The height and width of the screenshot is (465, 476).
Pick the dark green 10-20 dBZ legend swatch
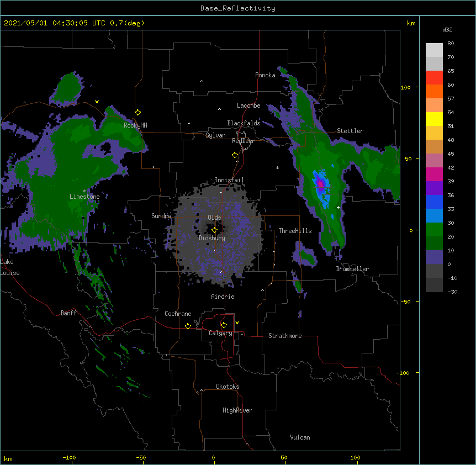click(x=434, y=244)
